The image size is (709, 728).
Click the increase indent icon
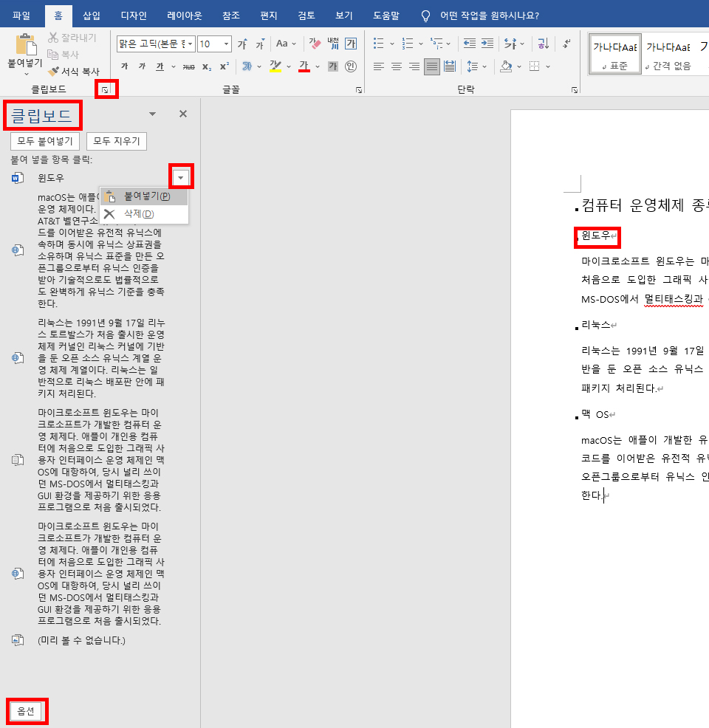click(x=487, y=44)
